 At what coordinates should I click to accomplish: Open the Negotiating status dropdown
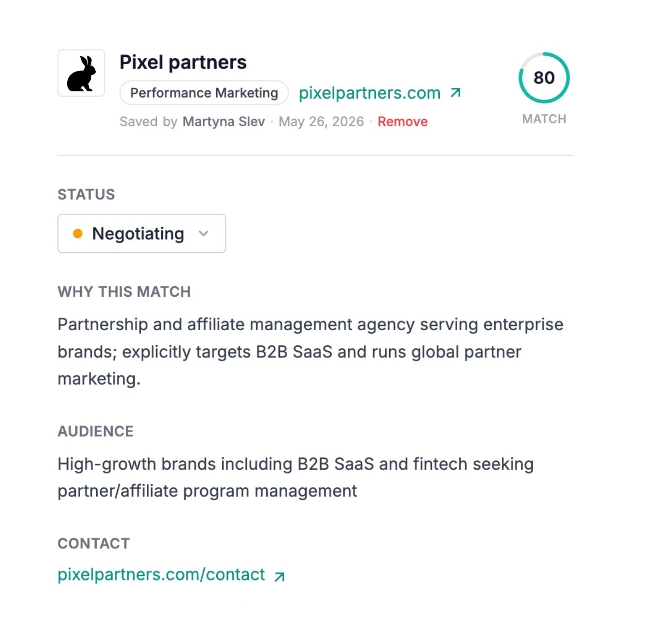142,234
